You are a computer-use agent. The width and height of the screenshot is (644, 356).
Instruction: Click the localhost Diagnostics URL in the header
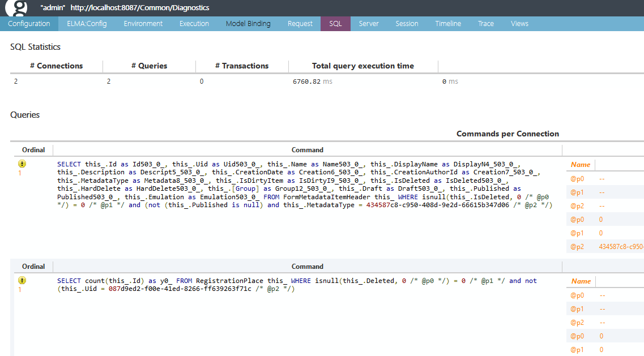[139, 8]
